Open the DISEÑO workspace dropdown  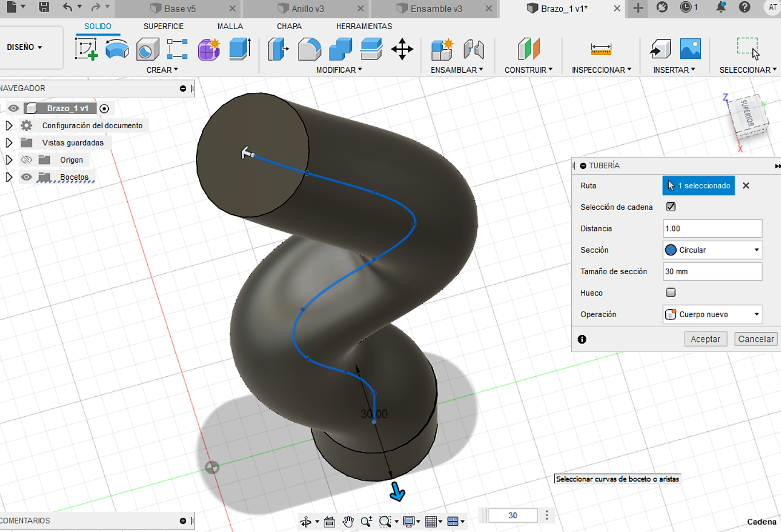(x=25, y=47)
